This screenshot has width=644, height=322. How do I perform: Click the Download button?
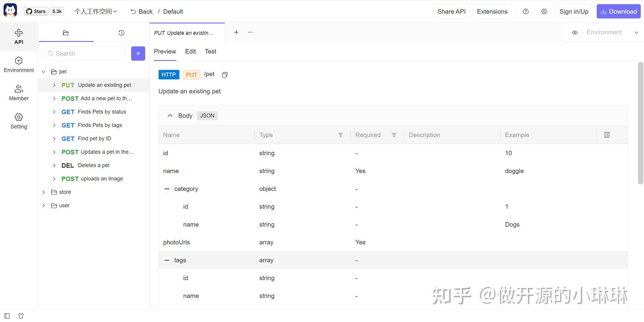coord(618,11)
